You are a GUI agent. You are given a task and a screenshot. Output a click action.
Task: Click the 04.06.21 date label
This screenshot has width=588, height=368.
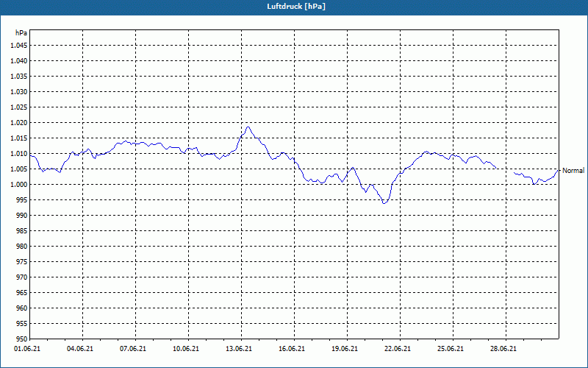point(80,349)
